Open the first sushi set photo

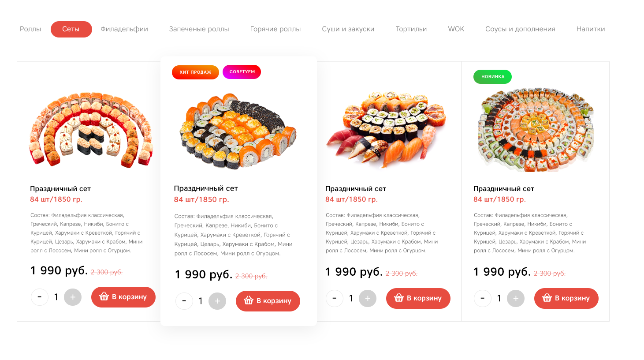coord(91,129)
